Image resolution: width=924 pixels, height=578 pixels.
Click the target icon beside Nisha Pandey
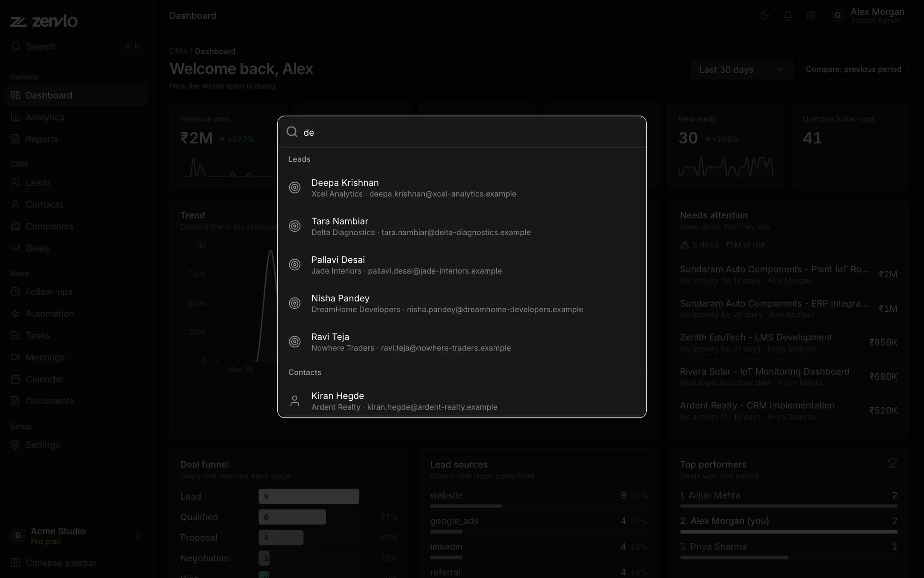pyautogui.click(x=295, y=303)
